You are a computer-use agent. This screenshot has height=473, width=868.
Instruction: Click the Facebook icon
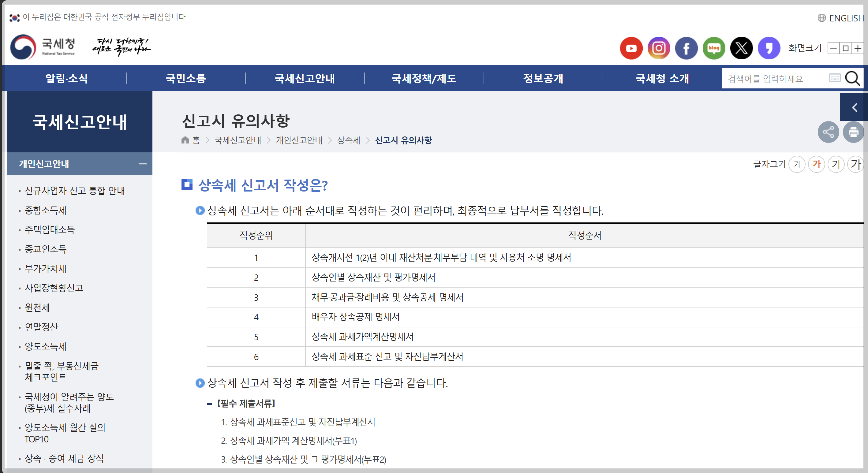coord(687,48)
